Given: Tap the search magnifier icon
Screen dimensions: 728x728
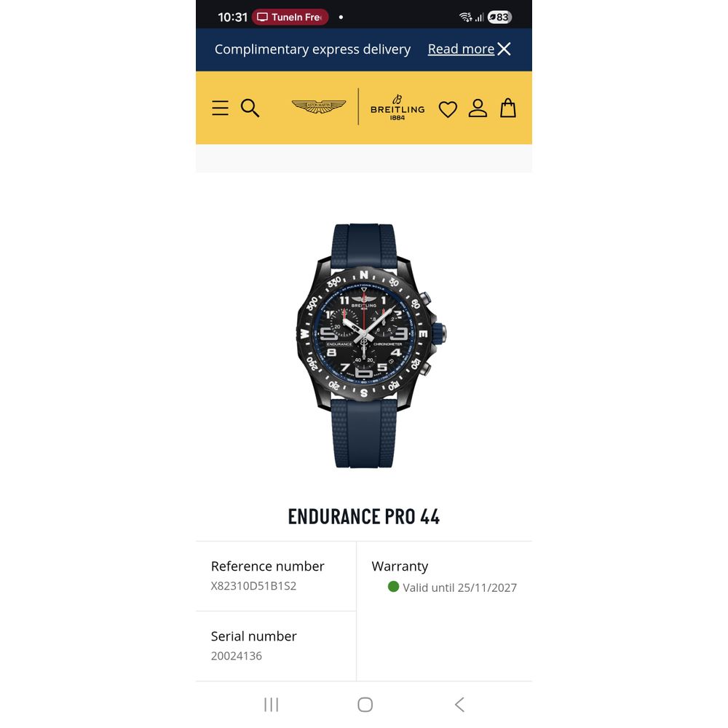Looking at the screenshot, I should (250, 108).
